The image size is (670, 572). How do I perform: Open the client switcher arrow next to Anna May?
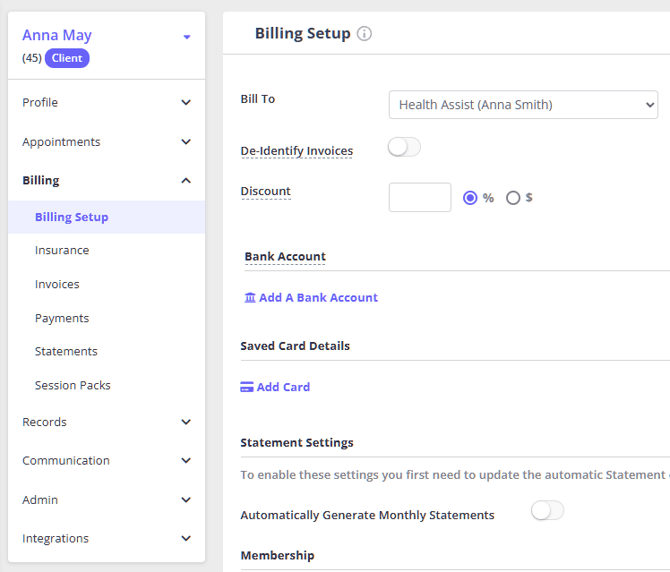(x=186, y=38)
